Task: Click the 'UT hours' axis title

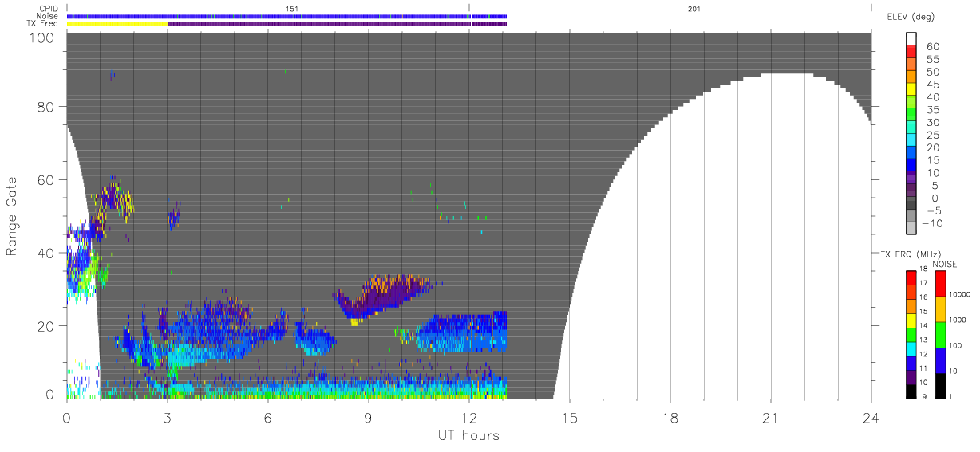Action: pyautogui.click(x=468, y=435)
